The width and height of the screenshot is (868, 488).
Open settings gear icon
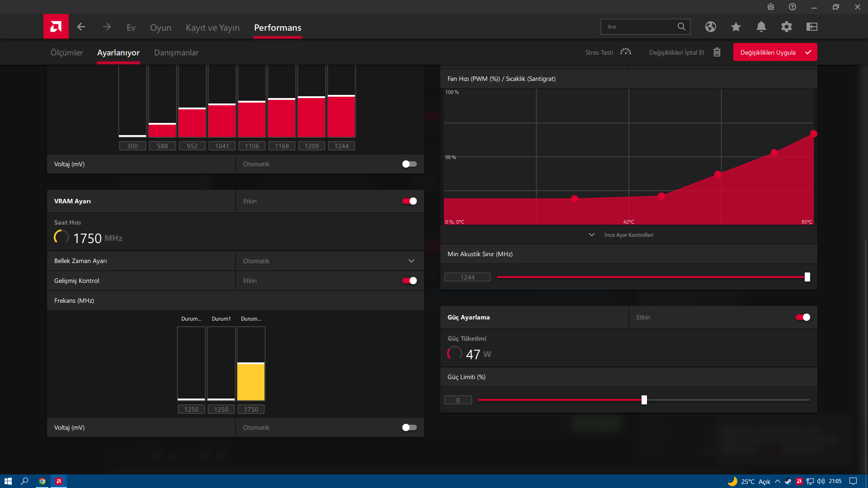tap(786, 27)
